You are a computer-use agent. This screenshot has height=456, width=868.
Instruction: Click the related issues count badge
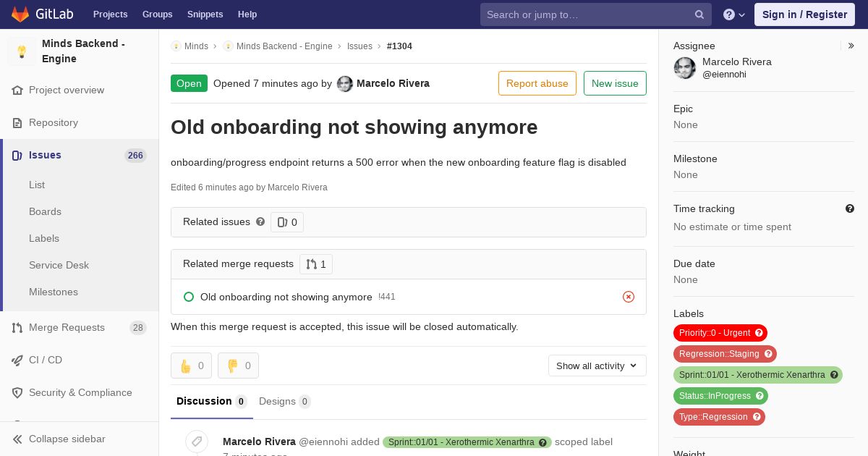[x=287, y=222]
